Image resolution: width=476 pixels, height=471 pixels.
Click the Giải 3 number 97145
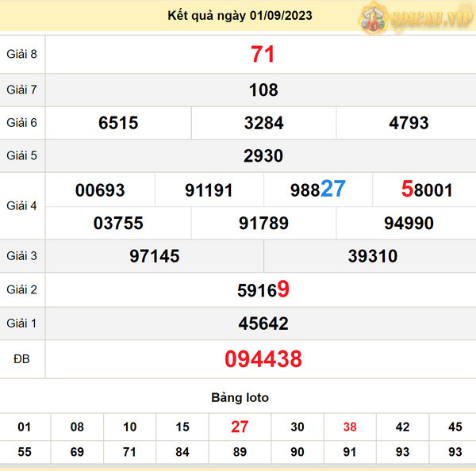click(155, 256)
